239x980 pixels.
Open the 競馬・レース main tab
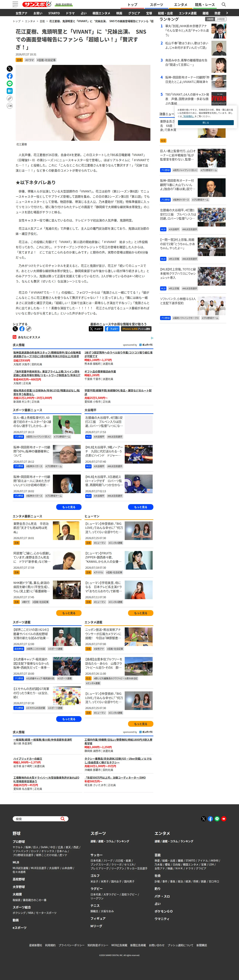coord(205,5)
